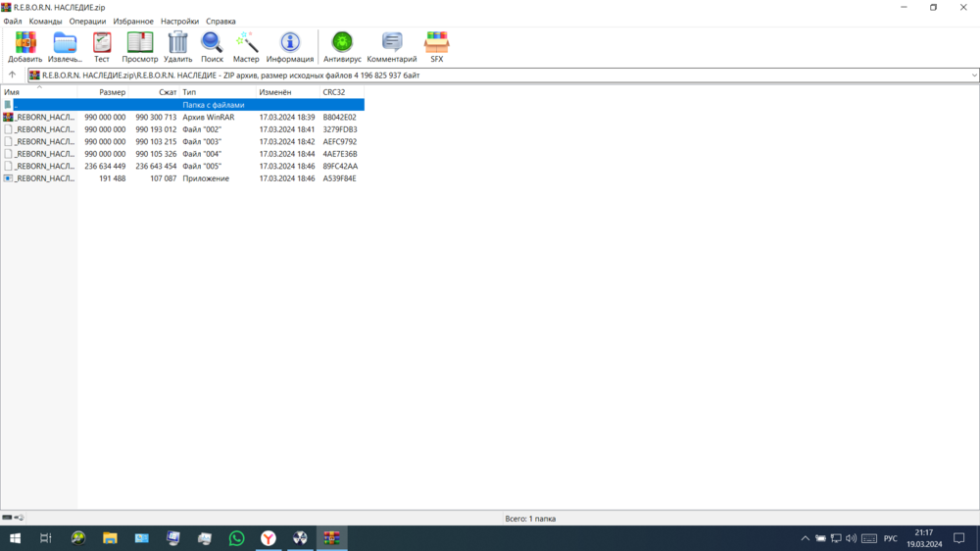Sort by the CRC32 column header
The height and width of the screenshot is (551, 980).
pyautogui.click(x=334, y=92)
